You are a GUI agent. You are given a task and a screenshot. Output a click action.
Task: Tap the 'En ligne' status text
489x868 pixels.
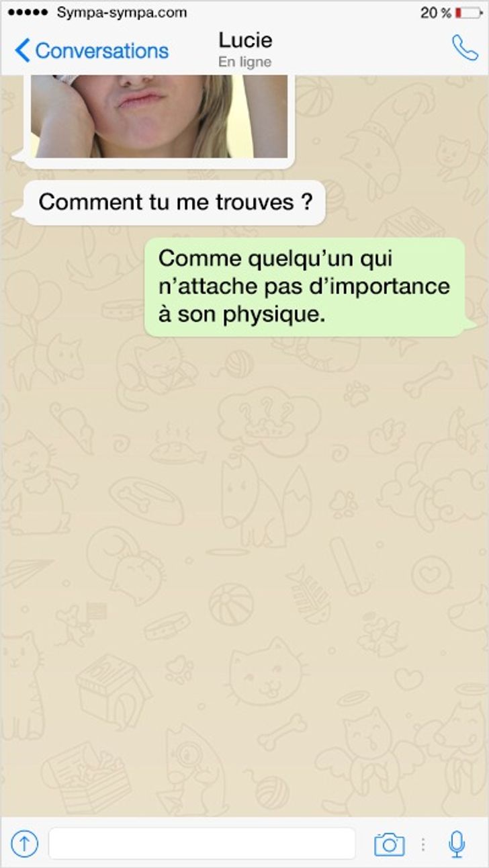(x=245, y=62)
